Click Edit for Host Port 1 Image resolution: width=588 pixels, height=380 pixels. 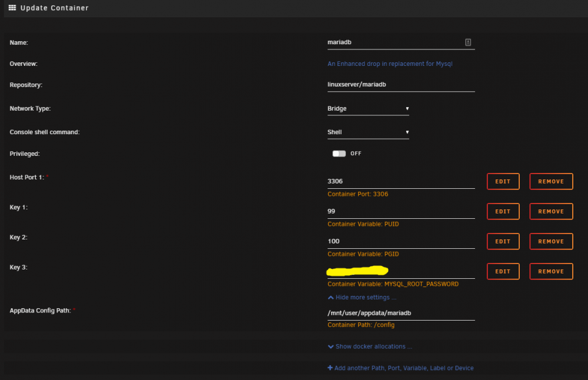(503, 181)
